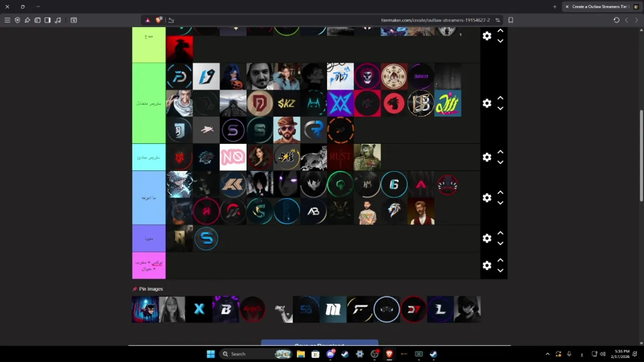The image size is (644, 362).
Task: Select the skull in pink circle image
Action: tap(367, 76)
